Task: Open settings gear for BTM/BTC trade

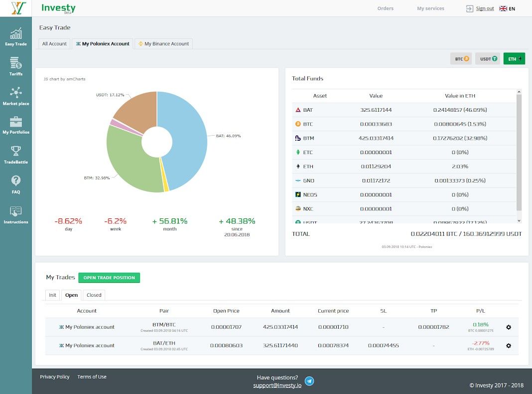Action: [509, 327]
